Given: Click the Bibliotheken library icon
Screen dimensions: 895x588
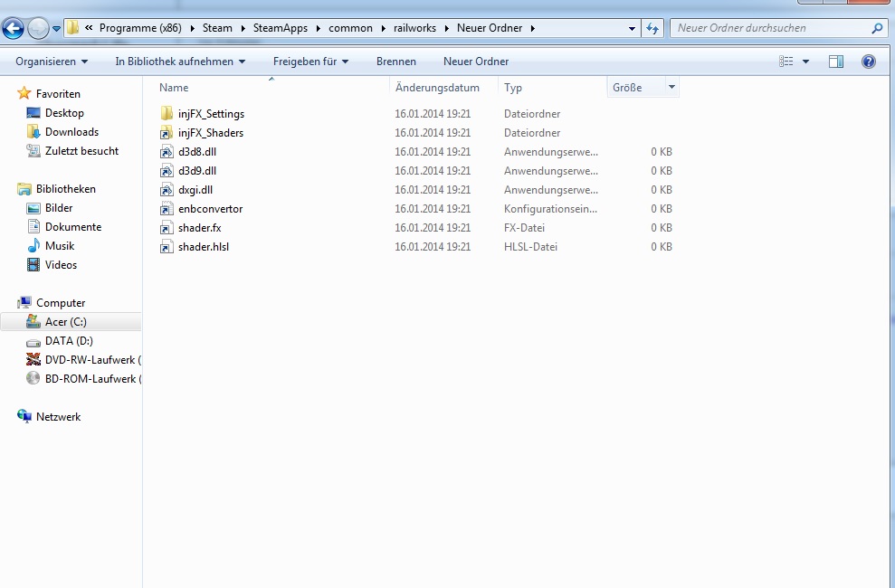Looking at the screenshot, I should pos(24,189).
